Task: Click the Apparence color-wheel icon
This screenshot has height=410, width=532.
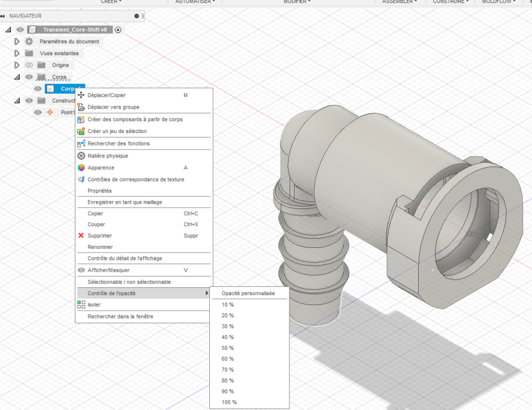Action: 82,167
